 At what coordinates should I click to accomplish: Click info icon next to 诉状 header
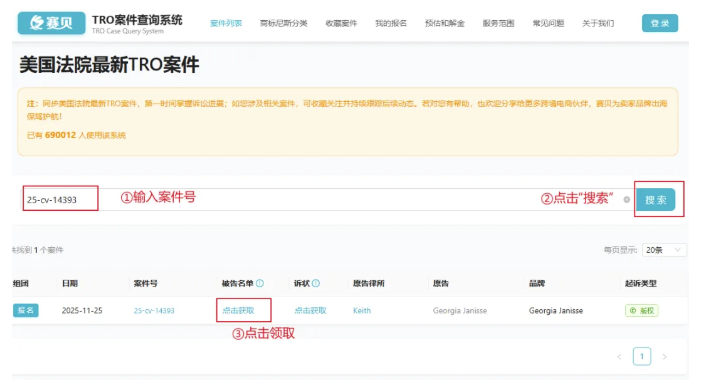click(316, 283)
